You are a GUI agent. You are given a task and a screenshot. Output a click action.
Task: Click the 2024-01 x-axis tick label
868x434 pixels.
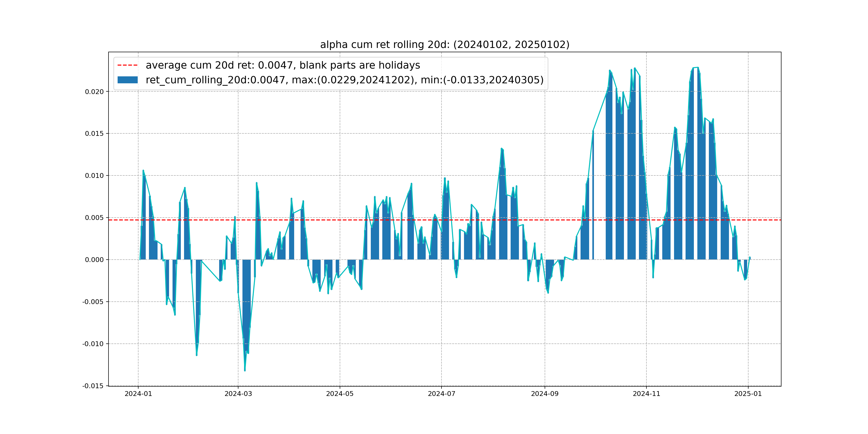click(138, 394)
